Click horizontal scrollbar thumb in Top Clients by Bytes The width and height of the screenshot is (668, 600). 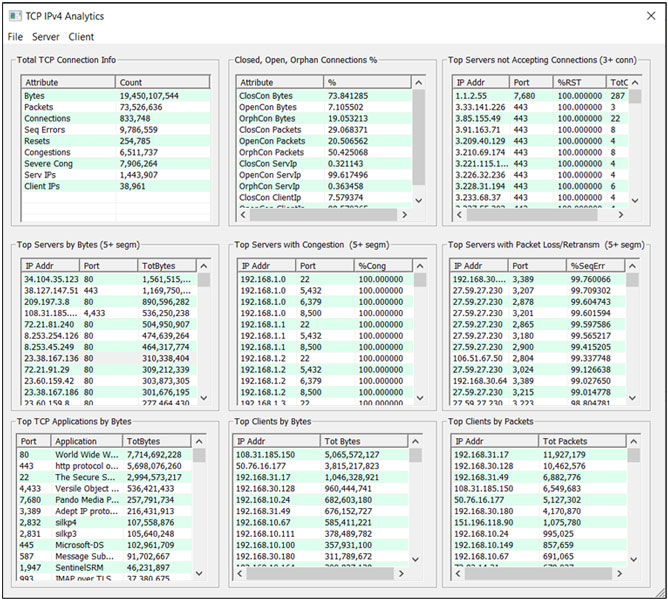pos(320,574)
